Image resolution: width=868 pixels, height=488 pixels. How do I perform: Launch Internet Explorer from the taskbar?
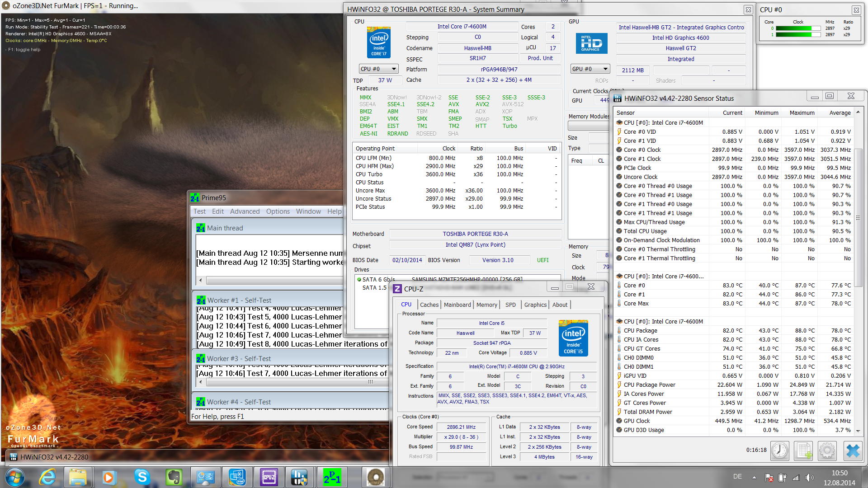47,477
